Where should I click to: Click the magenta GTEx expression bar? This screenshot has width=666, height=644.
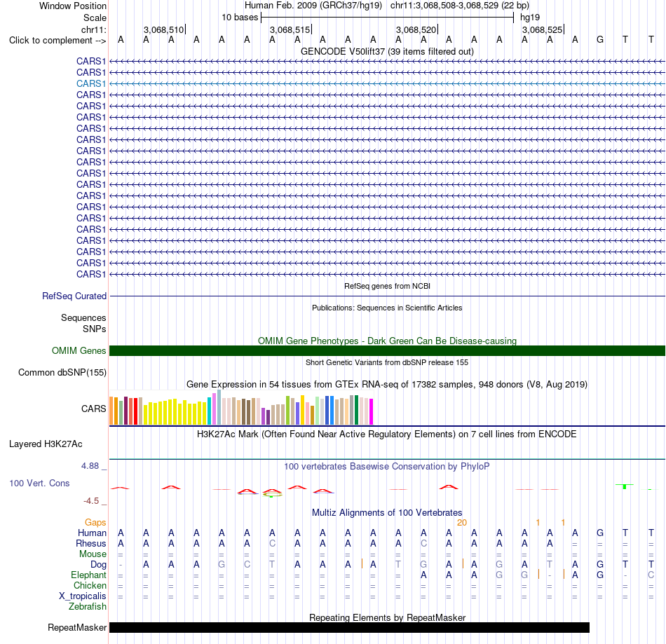(371, 411)
